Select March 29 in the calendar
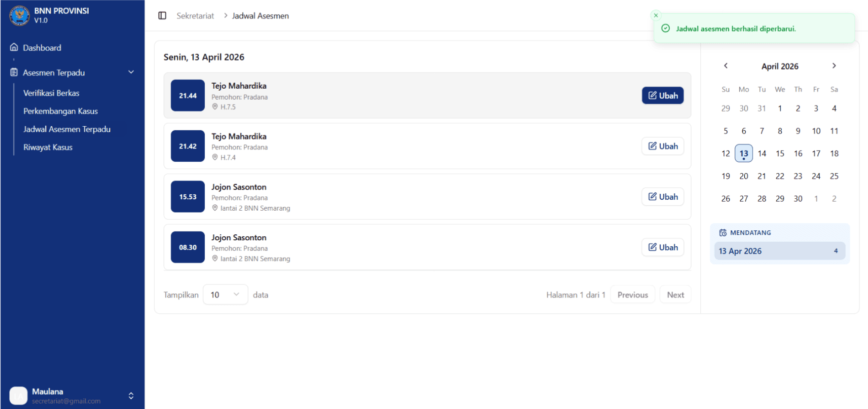This screenshot has width=868, height=409. [x=726, y=108]
